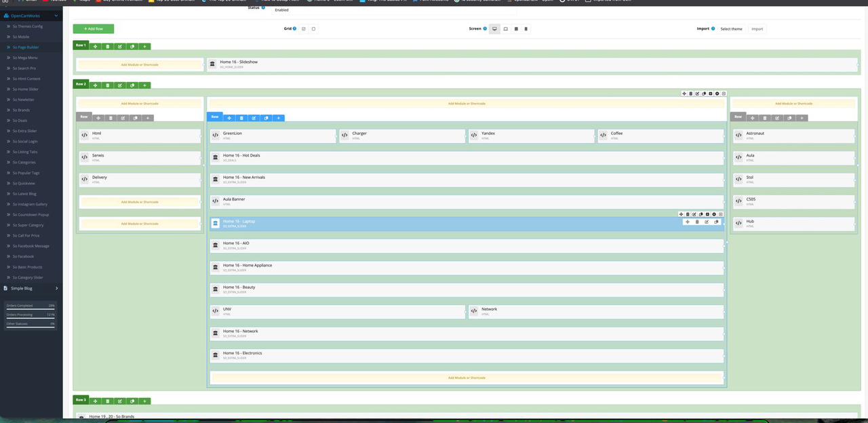Click the green Add Row button
868x423 pixels.
coord(93,29)
